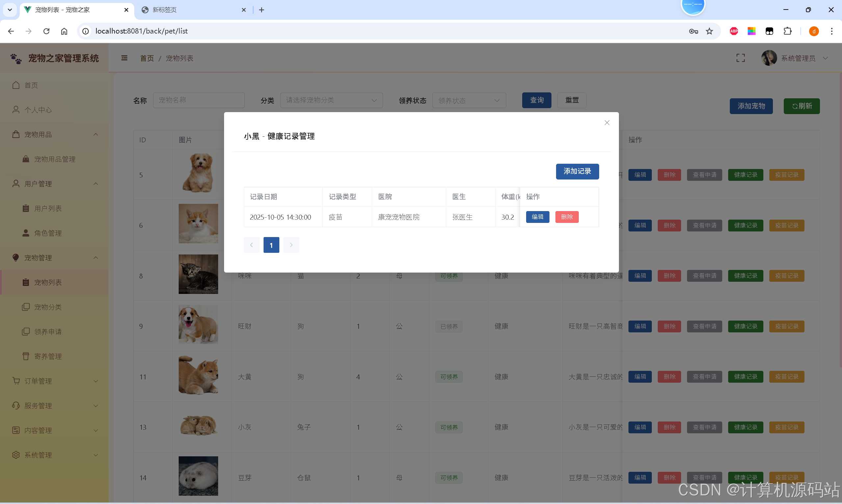This screenshot has height=504, width=842.
Task: Open a new browser tab with plus
Action: 261,10
